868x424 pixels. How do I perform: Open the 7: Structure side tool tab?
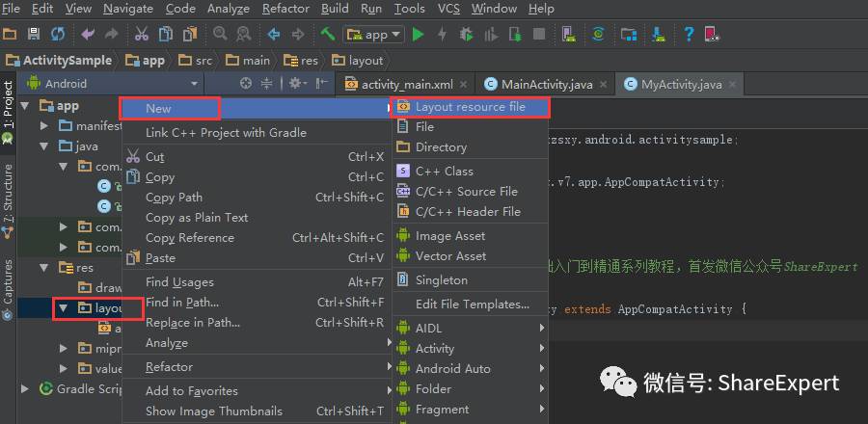point(8,201)
